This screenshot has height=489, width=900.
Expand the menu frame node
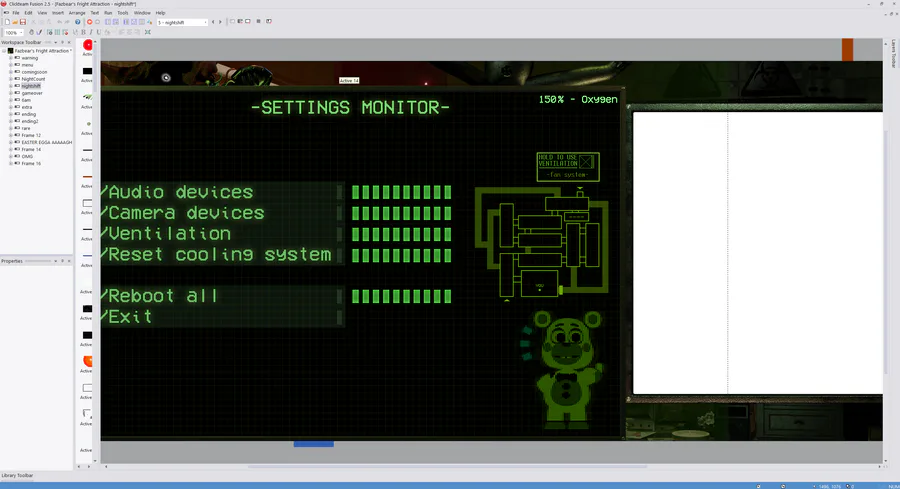pyautogui.click(x=11, y=65)
